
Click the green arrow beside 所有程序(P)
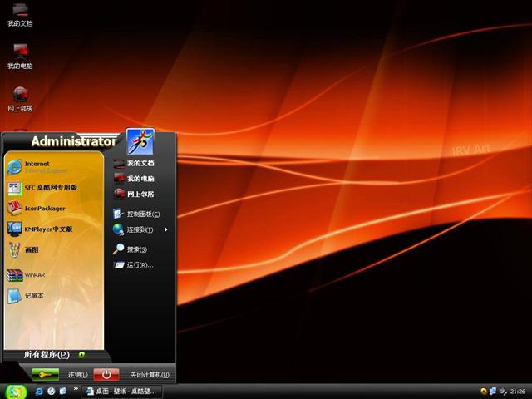[x=81, y=355]
